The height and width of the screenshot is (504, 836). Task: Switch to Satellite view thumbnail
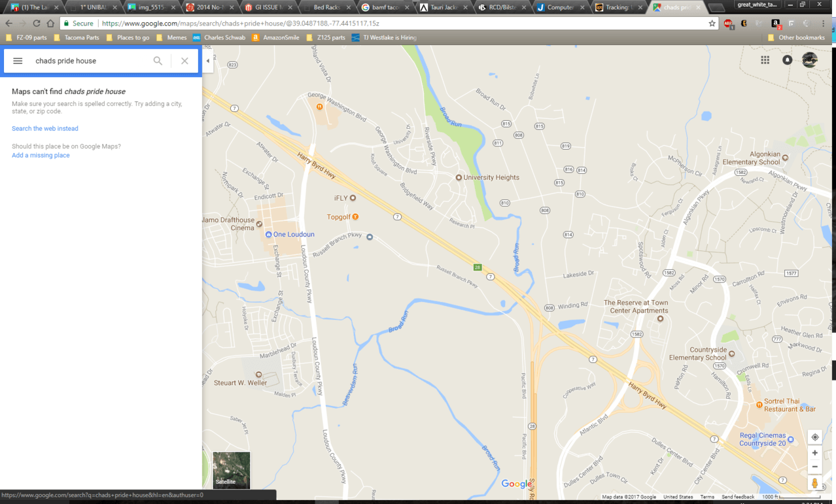(231, 470)
